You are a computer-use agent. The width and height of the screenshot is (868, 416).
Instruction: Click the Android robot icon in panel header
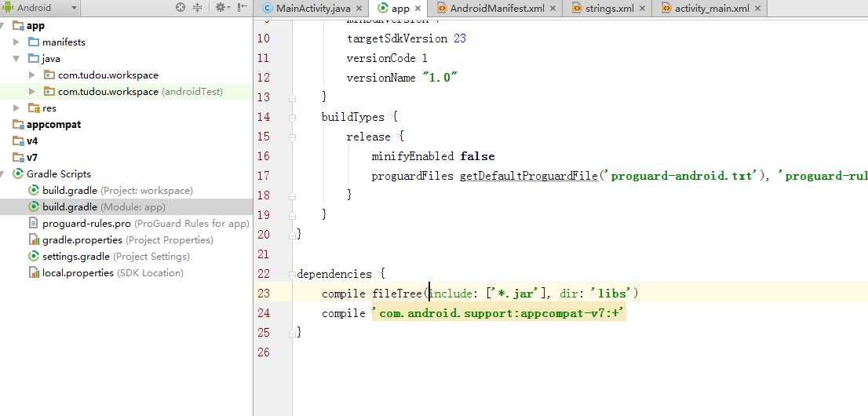coord(8,8)
